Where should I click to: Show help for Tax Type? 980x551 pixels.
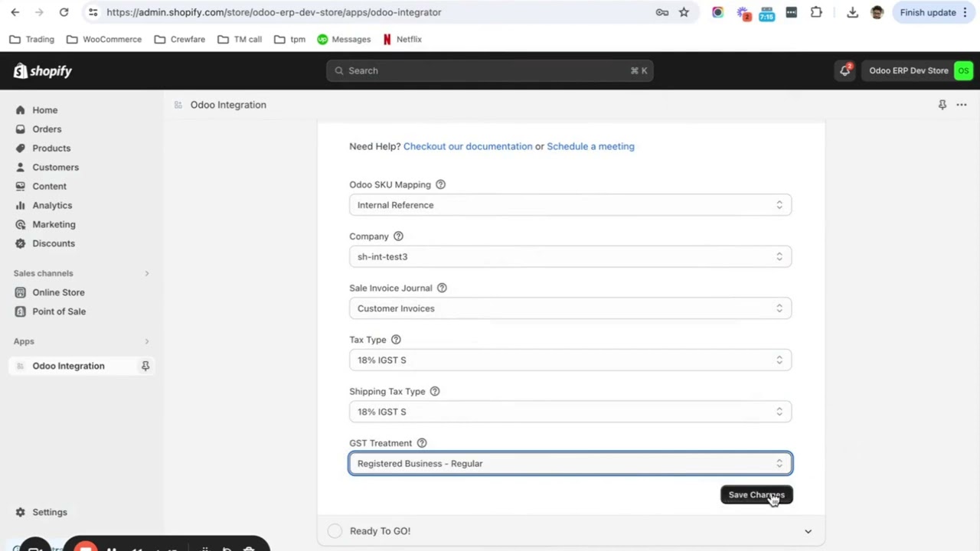pos(396,340)
